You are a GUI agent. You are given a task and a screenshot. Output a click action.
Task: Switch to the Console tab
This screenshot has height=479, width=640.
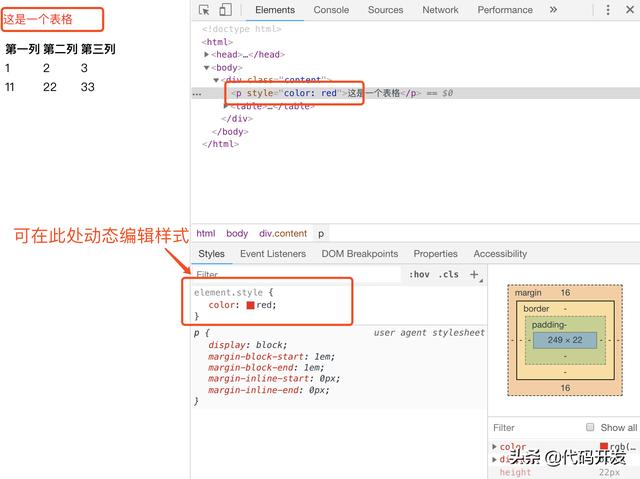tap(331, 10)
